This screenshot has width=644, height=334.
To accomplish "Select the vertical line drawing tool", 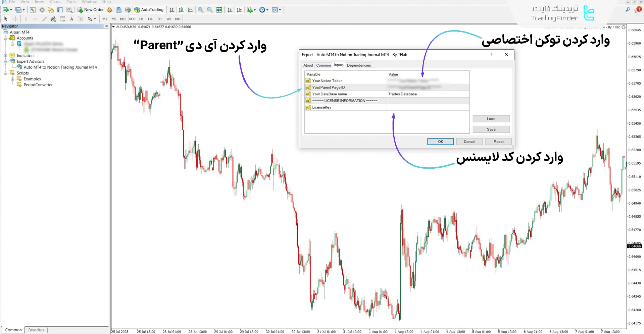I will pos(26,19).
